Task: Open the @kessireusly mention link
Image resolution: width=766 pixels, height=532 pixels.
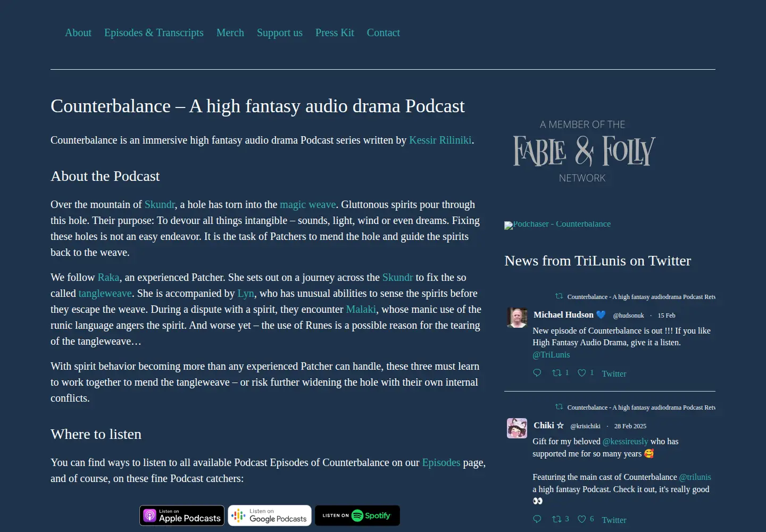Action: click(x=625, y=442)
